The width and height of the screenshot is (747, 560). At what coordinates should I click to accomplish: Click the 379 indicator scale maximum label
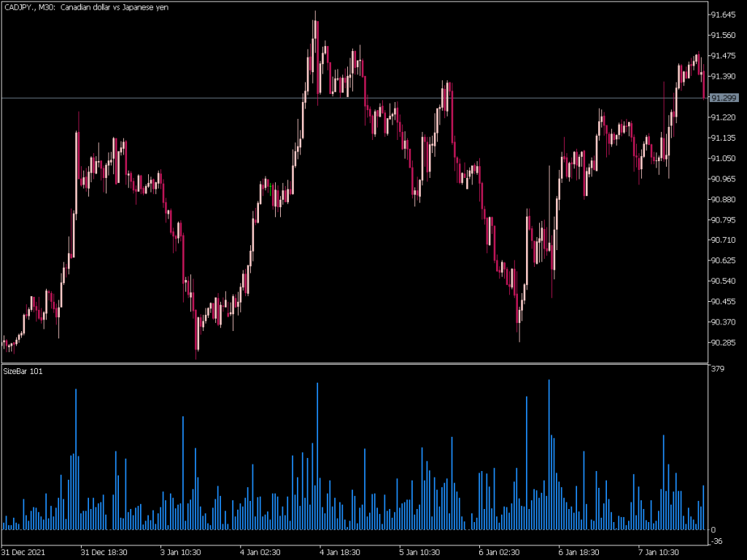(717, 369)
